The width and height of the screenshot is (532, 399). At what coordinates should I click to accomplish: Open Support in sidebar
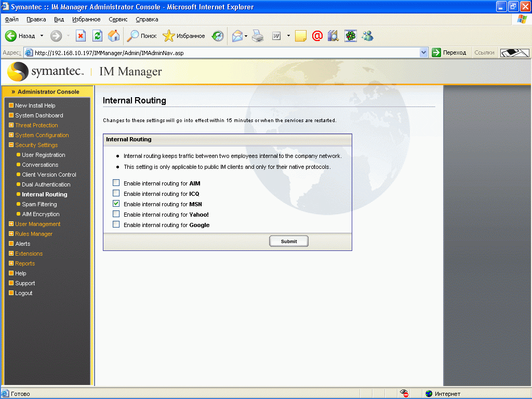coord(25,283)
